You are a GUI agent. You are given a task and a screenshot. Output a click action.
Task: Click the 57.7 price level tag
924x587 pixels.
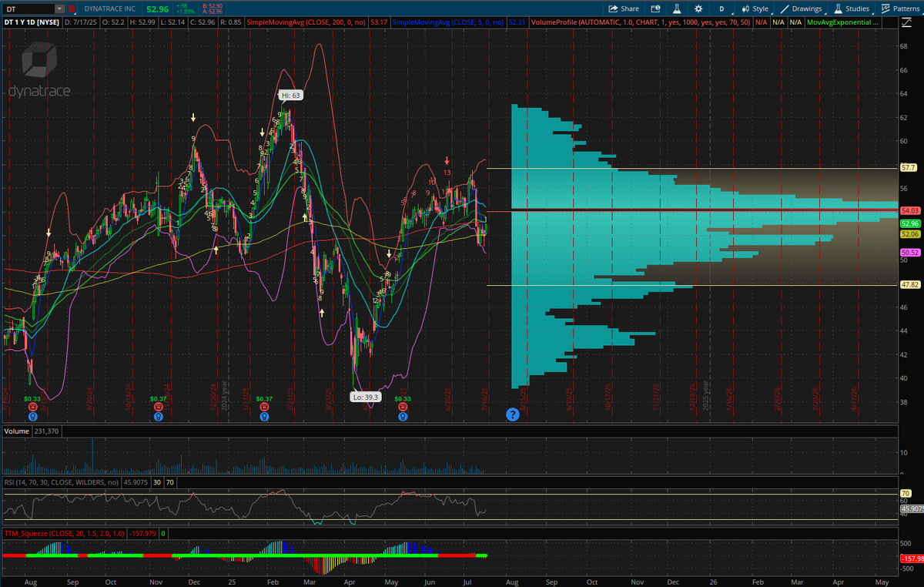coord(907,167)
